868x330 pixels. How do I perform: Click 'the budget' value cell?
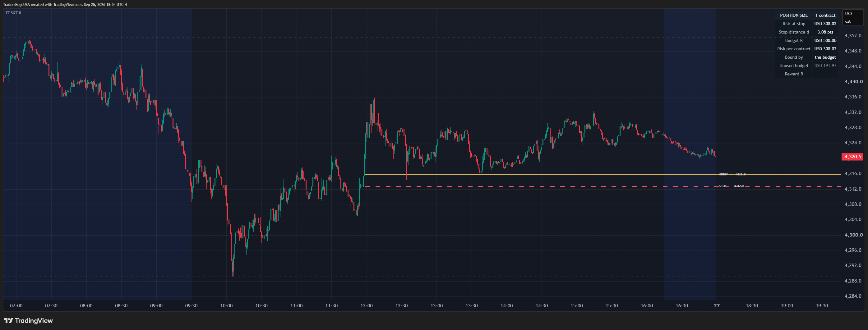coord(825,57)
